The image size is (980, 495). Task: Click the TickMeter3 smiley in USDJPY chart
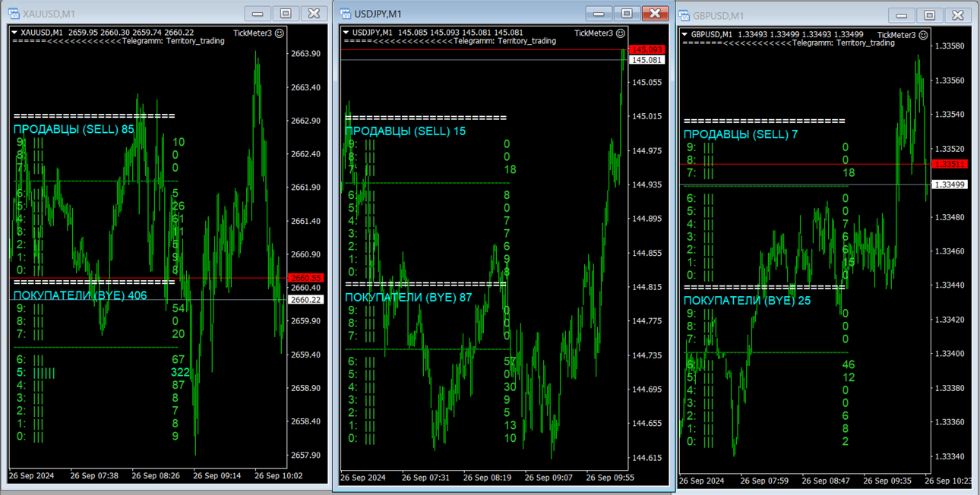[621, 33]
